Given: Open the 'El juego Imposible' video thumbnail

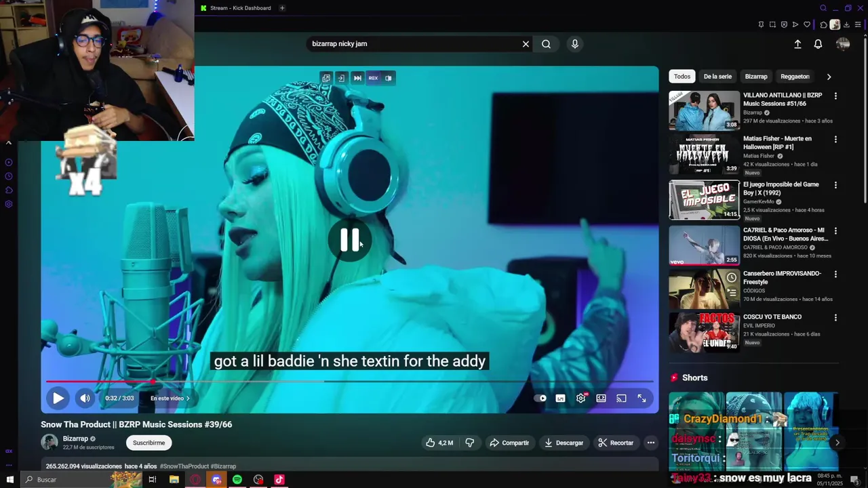Looking at the screenshot, I should (704, 200).
